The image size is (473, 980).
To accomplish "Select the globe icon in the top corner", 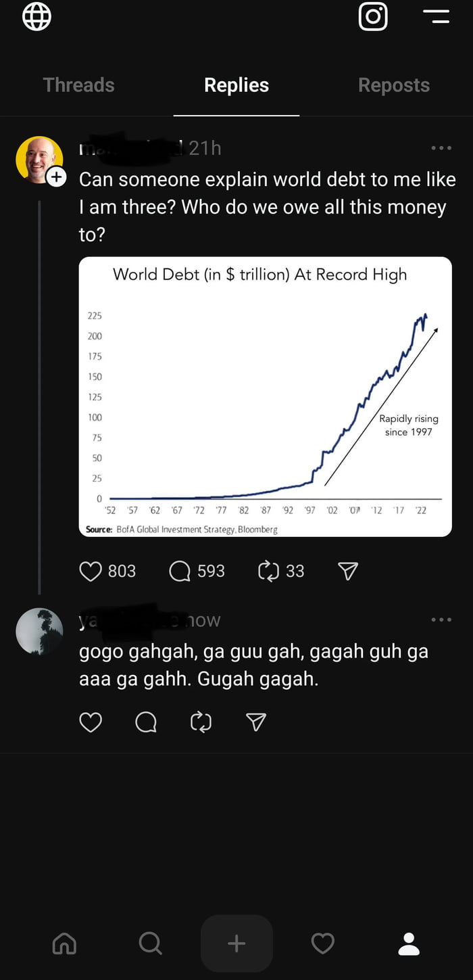I will tap(36, 17).
